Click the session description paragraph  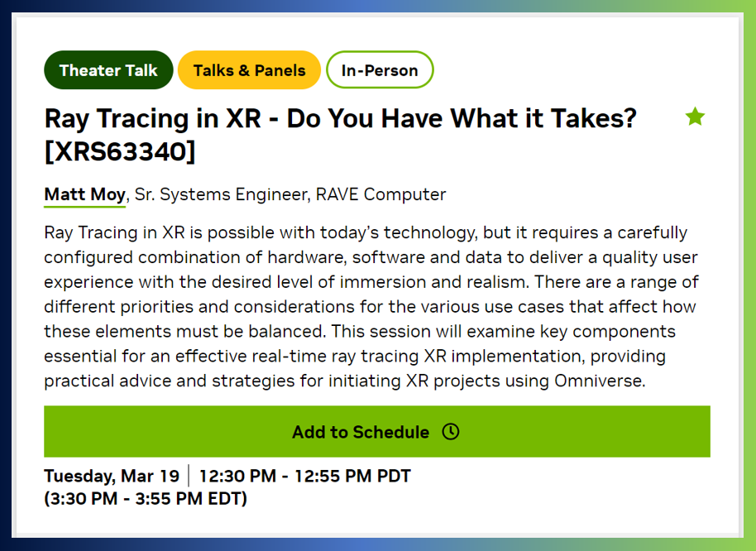(372, 306)
